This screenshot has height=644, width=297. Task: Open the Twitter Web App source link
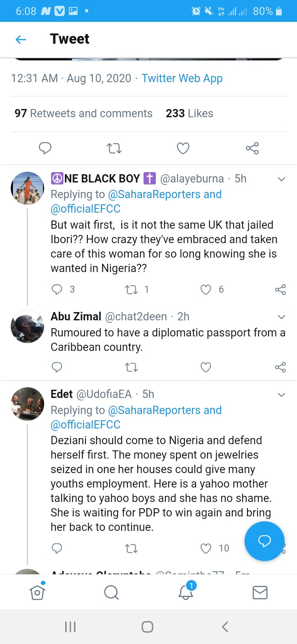(182, 78)
